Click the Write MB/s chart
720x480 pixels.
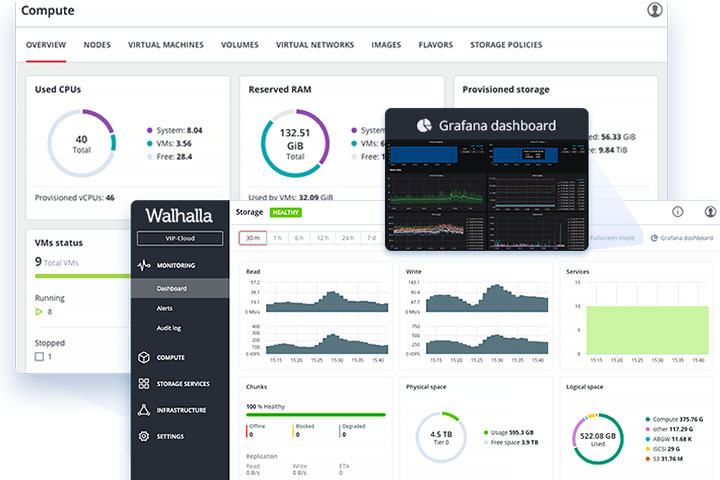point(487,297)
